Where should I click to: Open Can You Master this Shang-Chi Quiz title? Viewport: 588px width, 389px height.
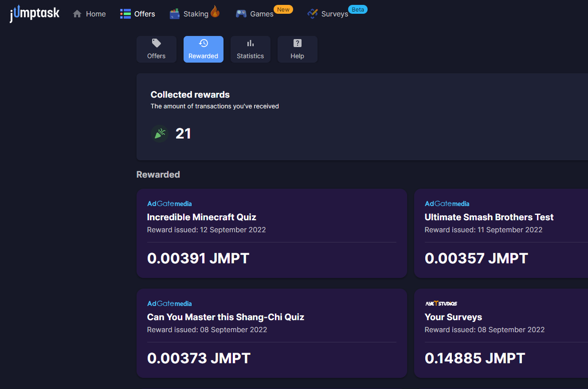click(226, 317)
